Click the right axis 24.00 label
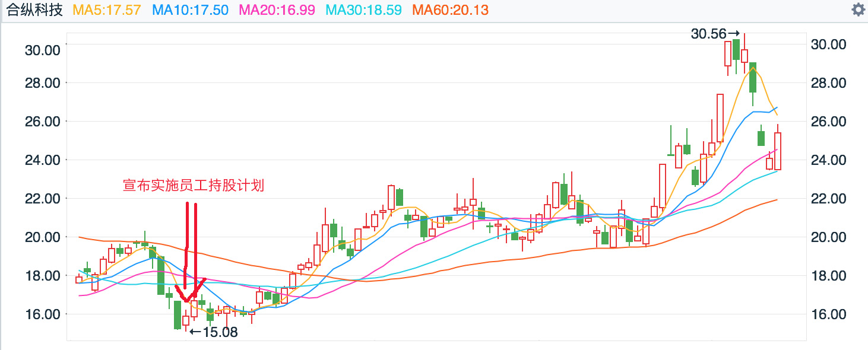Screen dimensions: 868x350 [828, 160]
